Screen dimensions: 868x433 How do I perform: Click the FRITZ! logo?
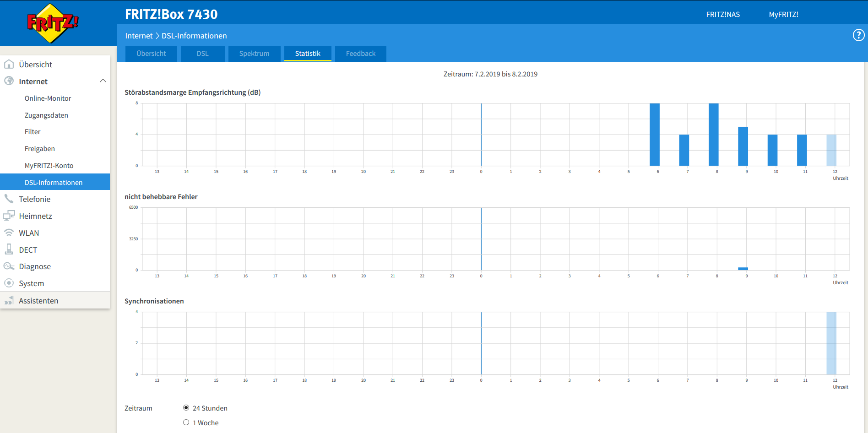pos(53,23)
